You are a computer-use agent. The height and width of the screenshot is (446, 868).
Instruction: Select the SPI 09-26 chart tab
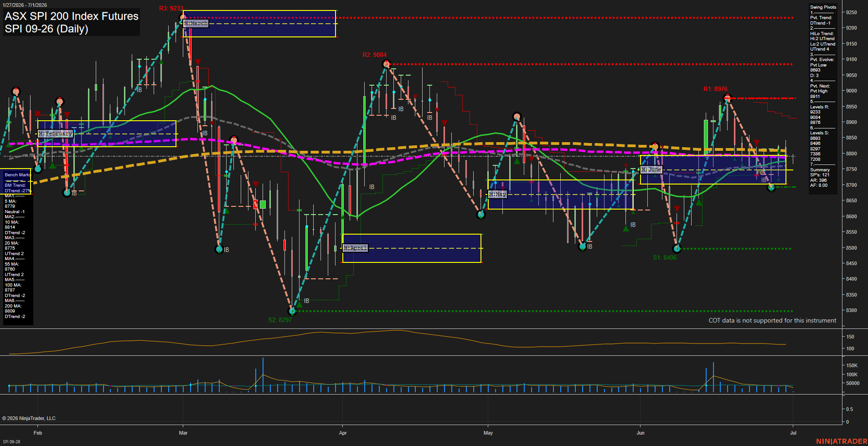tap(11, 441)
